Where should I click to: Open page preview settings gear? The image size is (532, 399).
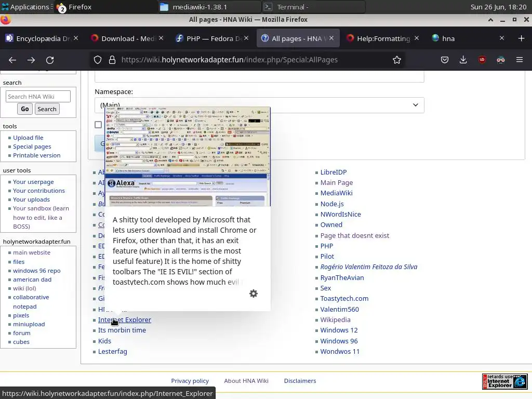coord(254,294)
